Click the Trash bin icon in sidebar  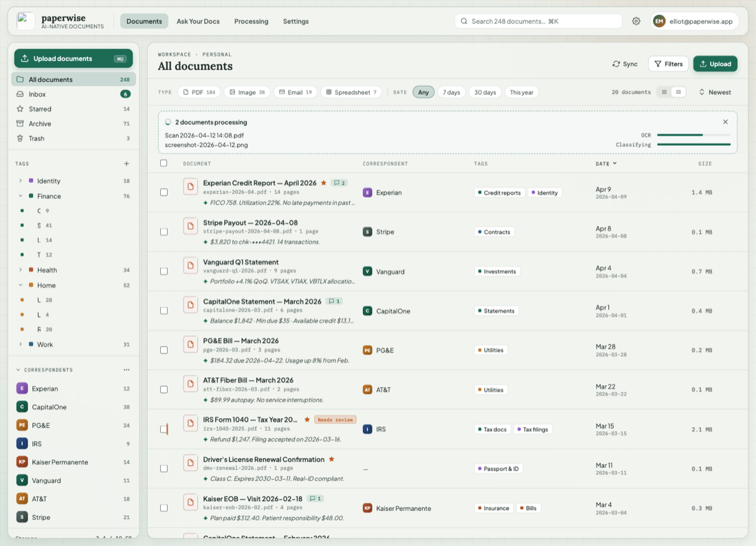point(20,138)
